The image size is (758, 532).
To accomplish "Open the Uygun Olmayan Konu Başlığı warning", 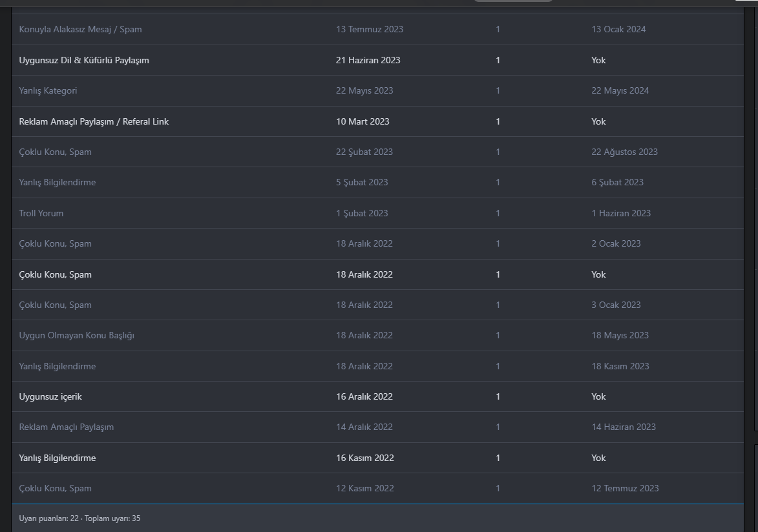I will (x=76, y=335).
